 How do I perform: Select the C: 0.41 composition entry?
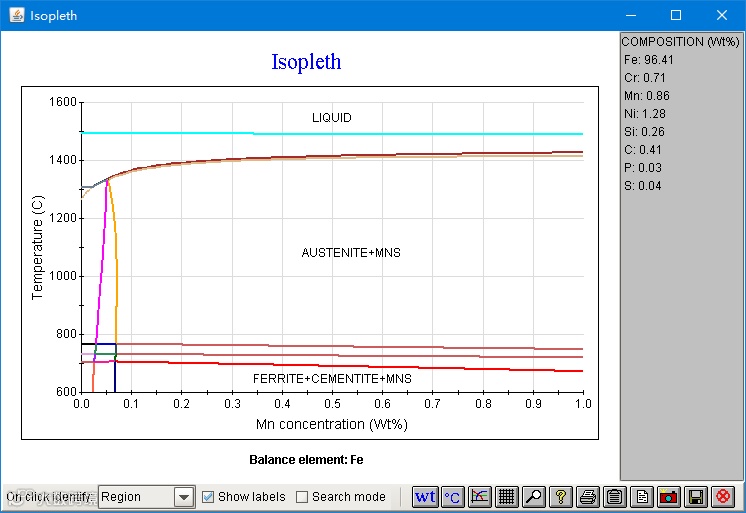coord(643,150)
